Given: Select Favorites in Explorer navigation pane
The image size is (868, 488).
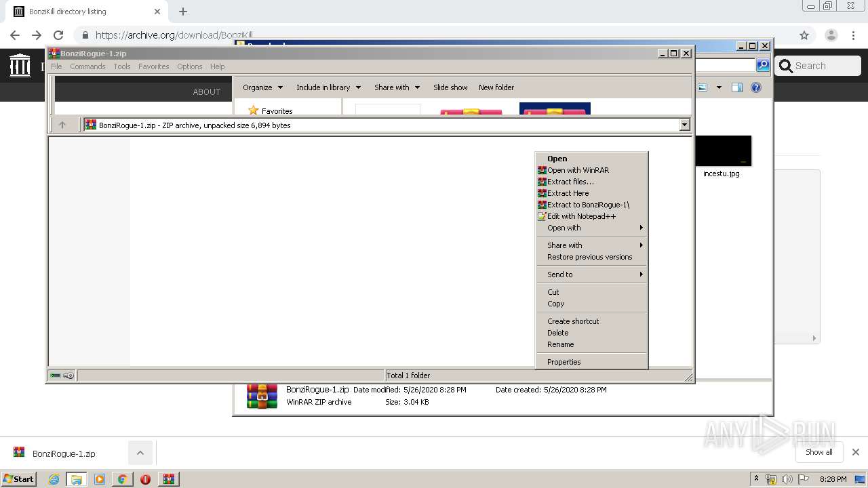Looking at the screenshot, I should [271, 110].
